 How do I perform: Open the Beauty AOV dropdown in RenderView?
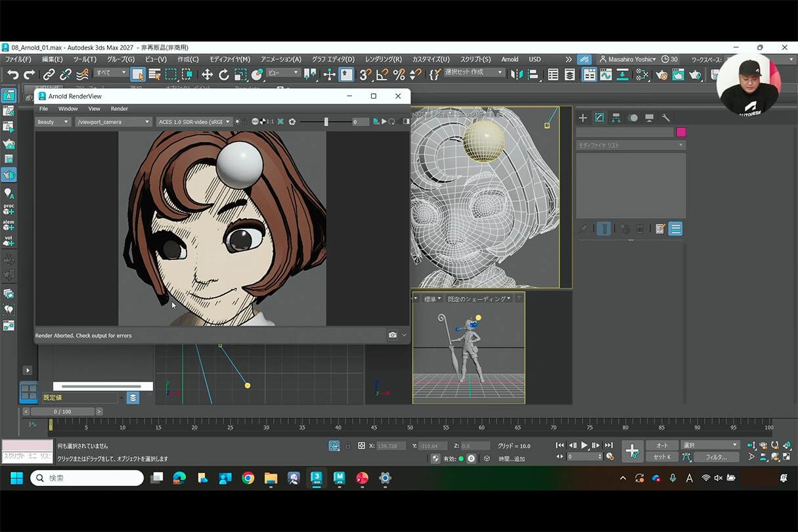[x=53, y=122]
